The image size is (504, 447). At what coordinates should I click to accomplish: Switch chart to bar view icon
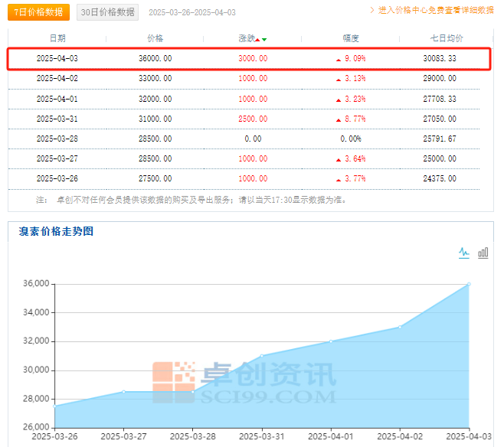(x=483, y=253)
